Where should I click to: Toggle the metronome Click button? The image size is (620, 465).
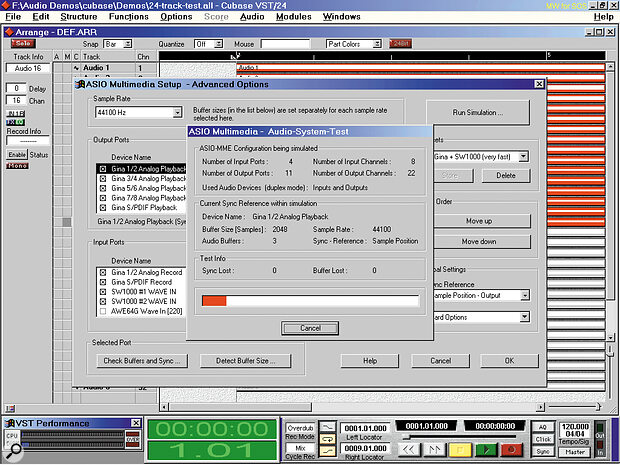pyautogui.click(x=543, y=439)
